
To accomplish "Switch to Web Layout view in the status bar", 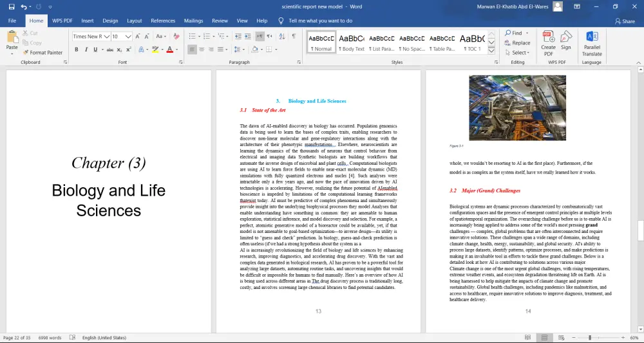I will point(561,338).
